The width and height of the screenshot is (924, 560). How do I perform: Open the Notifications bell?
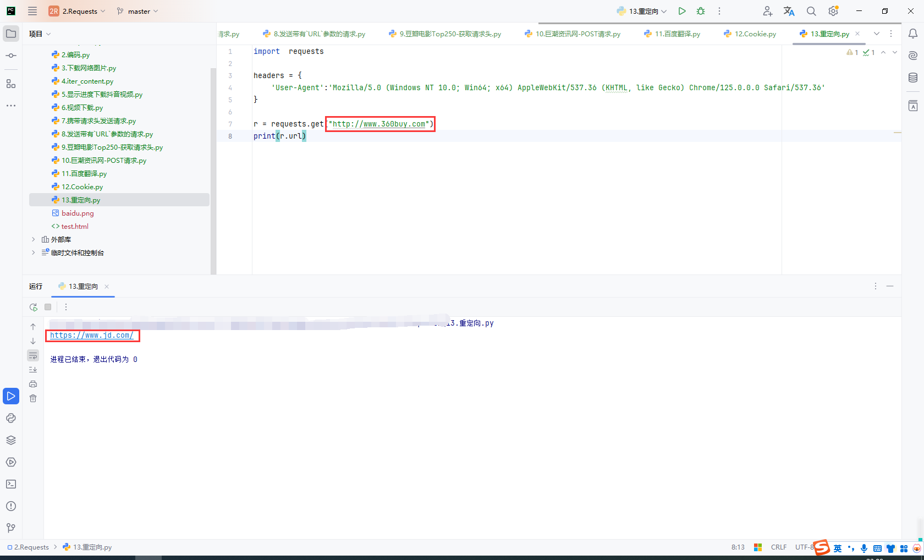click(x=913, y=34)
